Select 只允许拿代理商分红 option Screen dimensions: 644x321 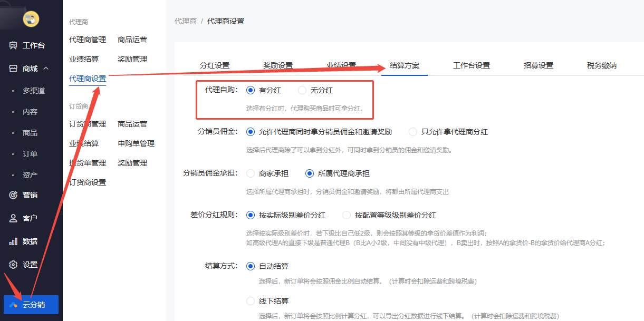coord(413,132)
